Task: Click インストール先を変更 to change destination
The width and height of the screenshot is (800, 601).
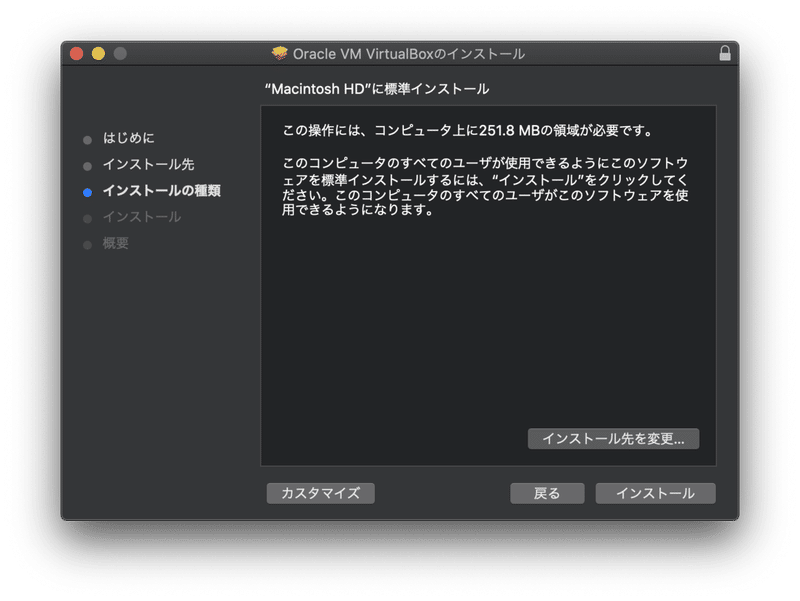Action: pyautogui.click(x=614, y=438)
